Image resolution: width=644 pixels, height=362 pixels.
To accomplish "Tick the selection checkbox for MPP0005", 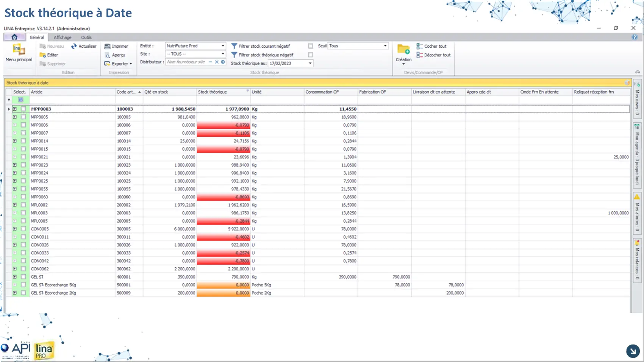I will pos(23,117).
